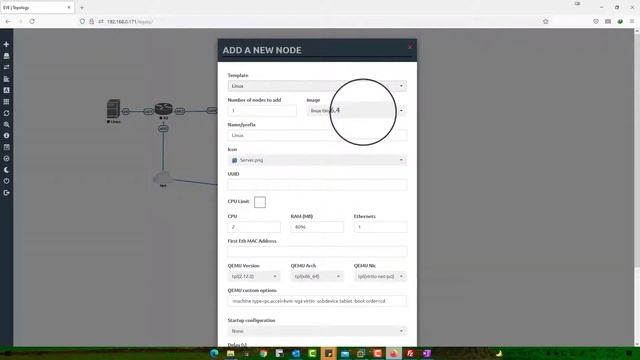Open the Networks list from sidebar
The image size is (640, 360).
pyautogui.click(x=6, y=67)
